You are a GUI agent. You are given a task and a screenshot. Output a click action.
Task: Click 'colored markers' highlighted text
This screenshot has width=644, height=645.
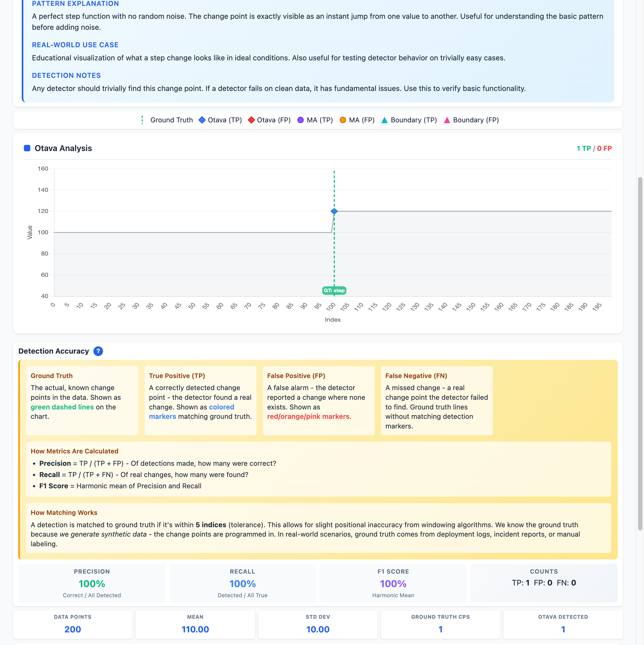(x=192, y=412)
